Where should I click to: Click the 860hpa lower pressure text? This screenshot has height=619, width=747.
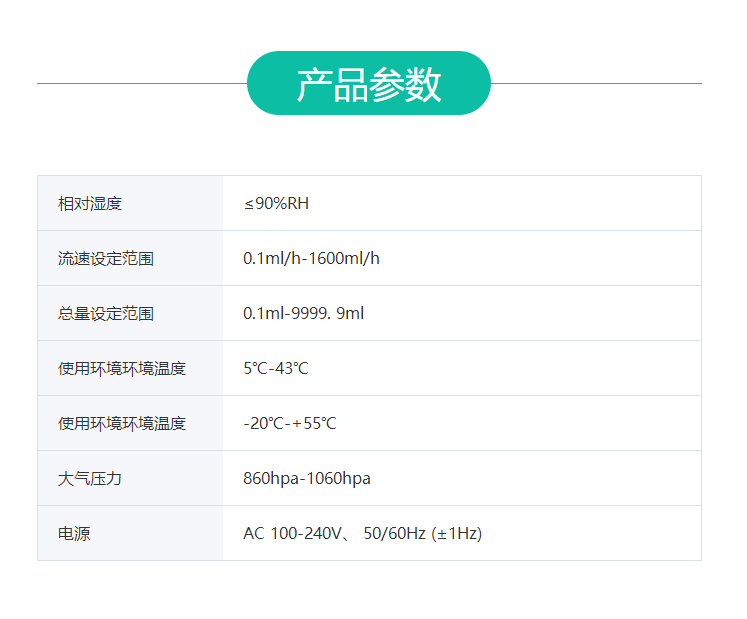tap(270, 479)
